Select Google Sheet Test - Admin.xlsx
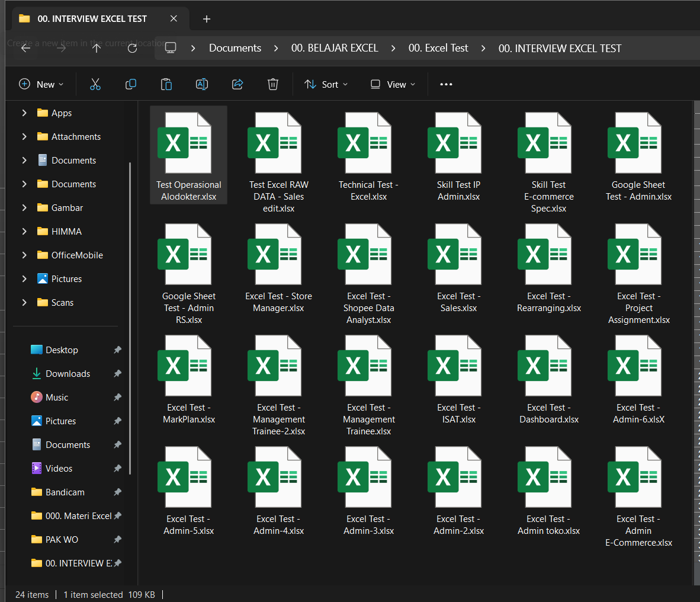Image resolution: width=700 pixels, height=602 pixels. [x=638, y=155]
